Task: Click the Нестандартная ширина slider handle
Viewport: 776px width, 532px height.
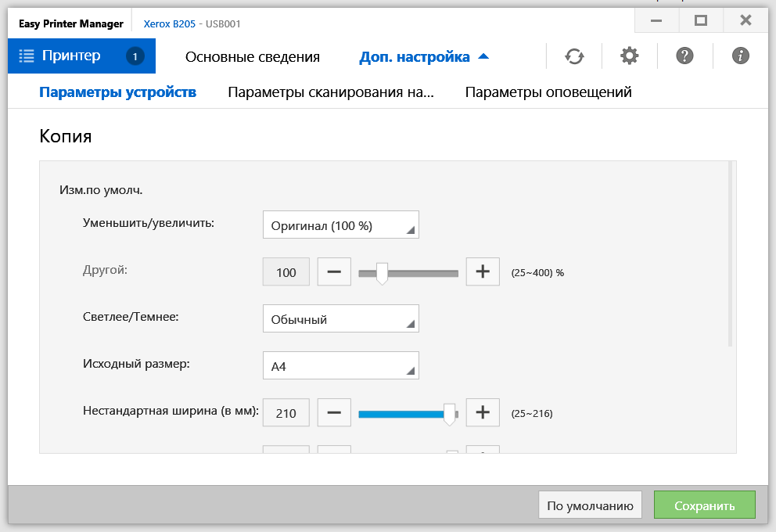Action: 449,414
